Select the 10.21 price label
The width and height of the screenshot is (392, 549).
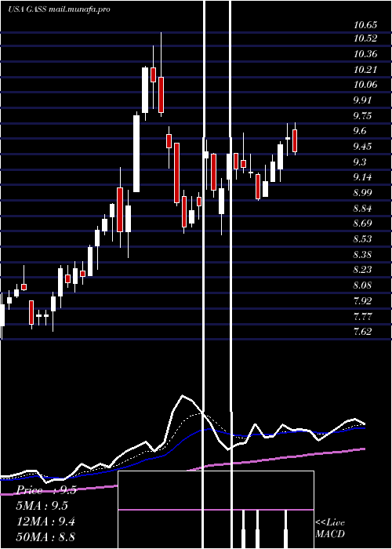(365, 69)
